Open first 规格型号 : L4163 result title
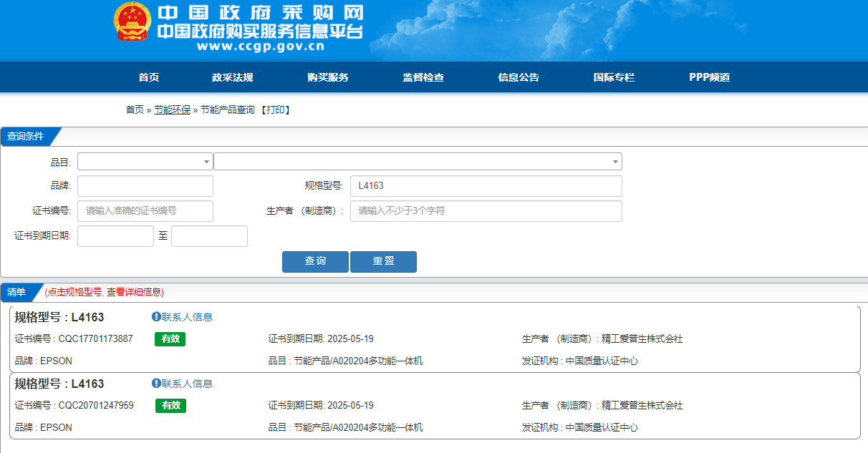Screen dimensions: 868x453 point(59,317)
